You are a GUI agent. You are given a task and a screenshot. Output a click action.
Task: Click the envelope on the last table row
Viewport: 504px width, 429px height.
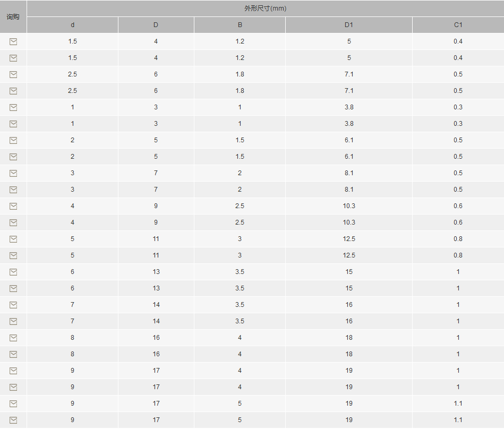[13, 420]
